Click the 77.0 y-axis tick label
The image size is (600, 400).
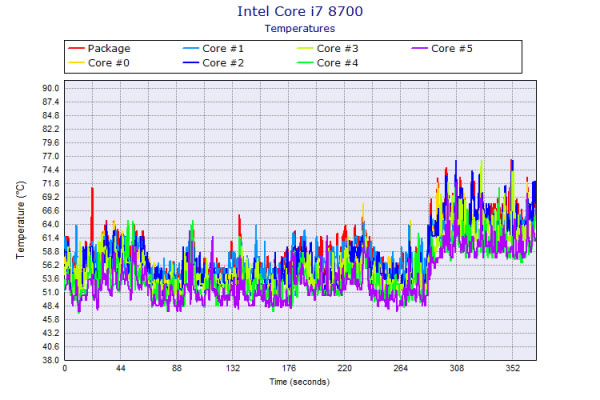51,156
